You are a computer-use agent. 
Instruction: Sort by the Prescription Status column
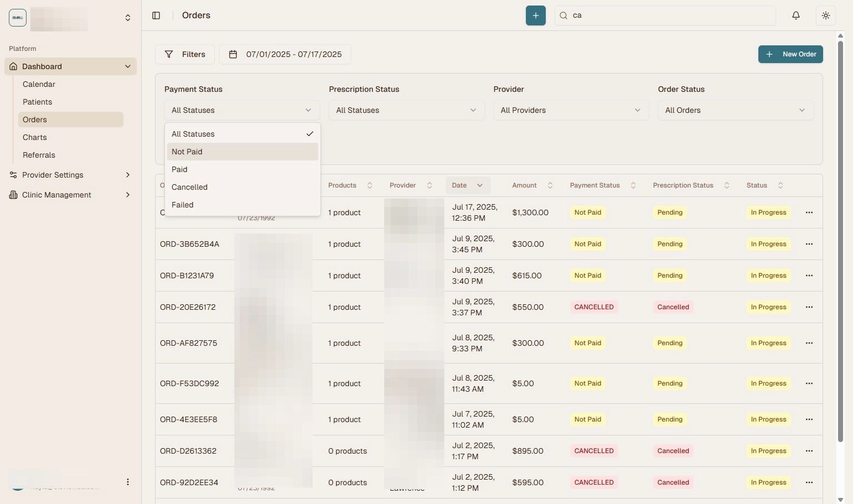[x=691, y=185]
